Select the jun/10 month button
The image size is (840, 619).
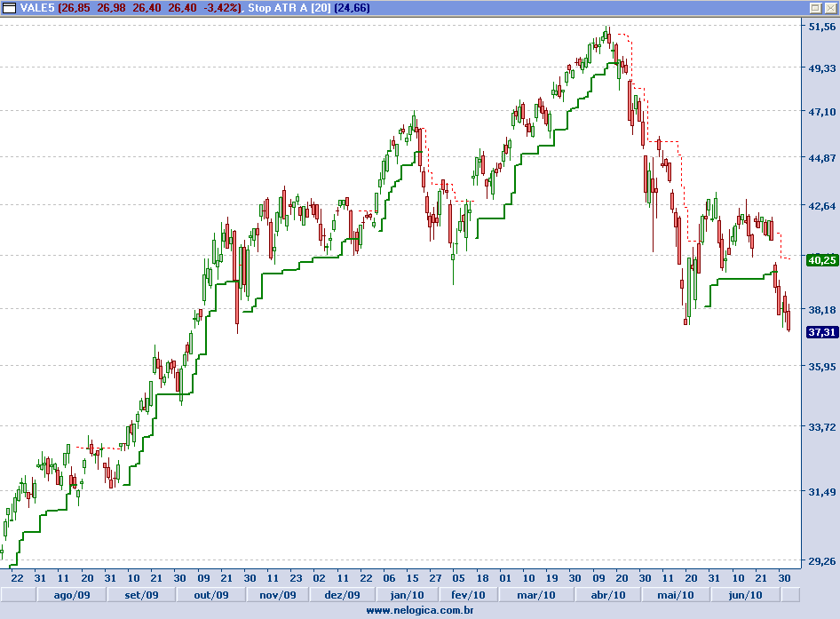click(x=745, y=595)
